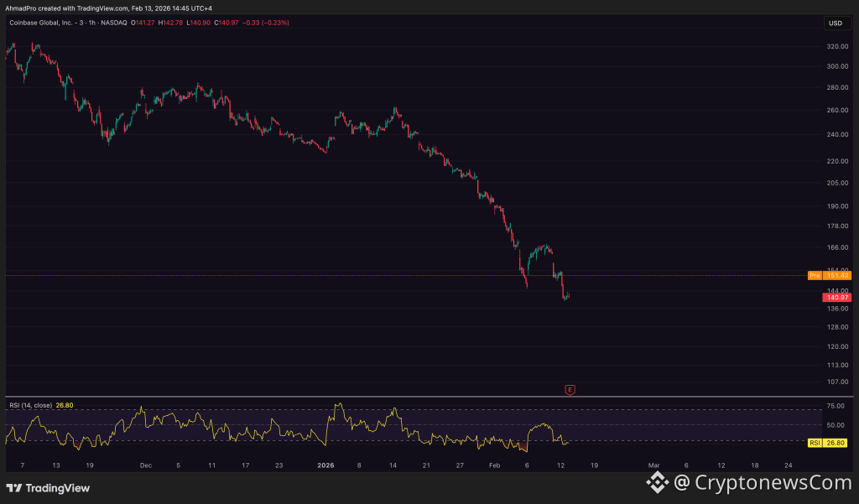Click the Mar date on time axis

653,465
